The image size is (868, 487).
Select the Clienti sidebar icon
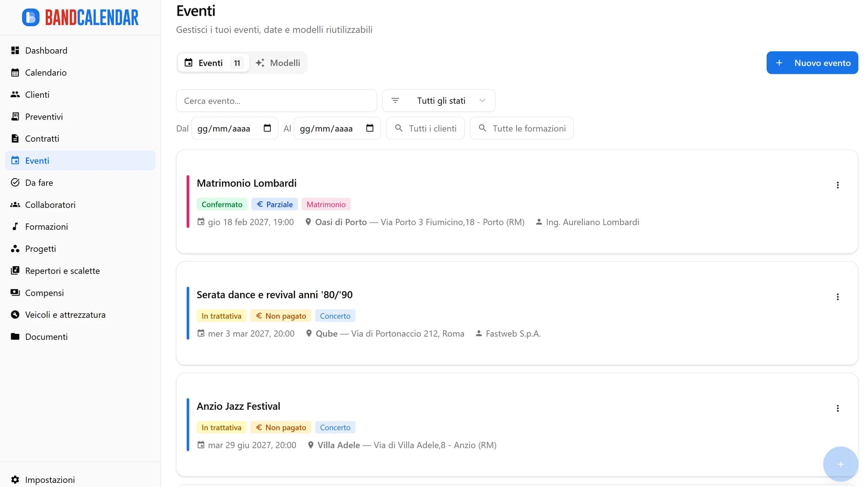tap(15, 94)
